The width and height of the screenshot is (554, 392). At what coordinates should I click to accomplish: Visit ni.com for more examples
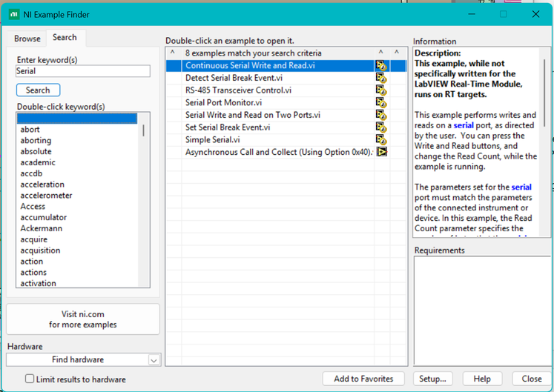(83, 319)
